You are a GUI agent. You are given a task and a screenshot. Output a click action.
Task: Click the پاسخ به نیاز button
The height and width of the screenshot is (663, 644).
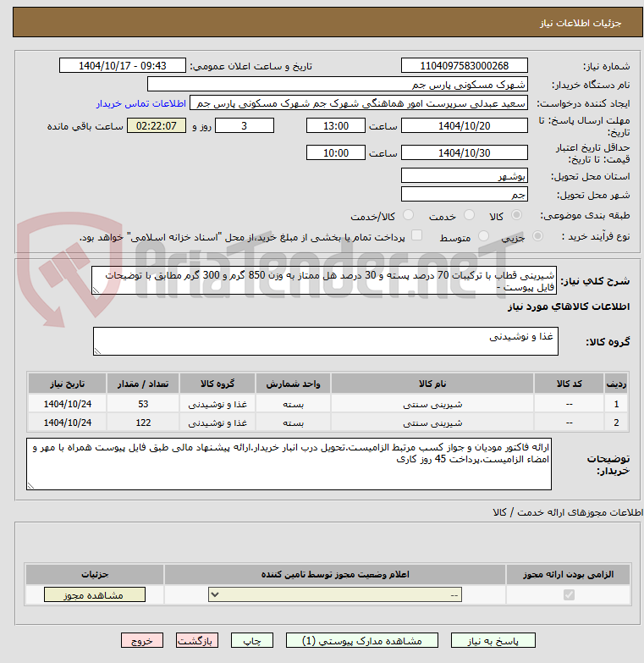[493, 641]
